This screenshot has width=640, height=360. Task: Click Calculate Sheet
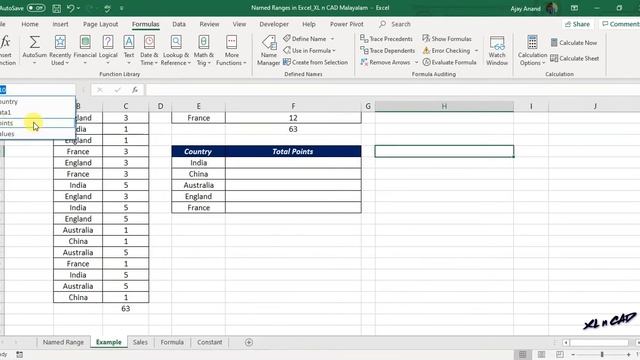coord(574,58)
